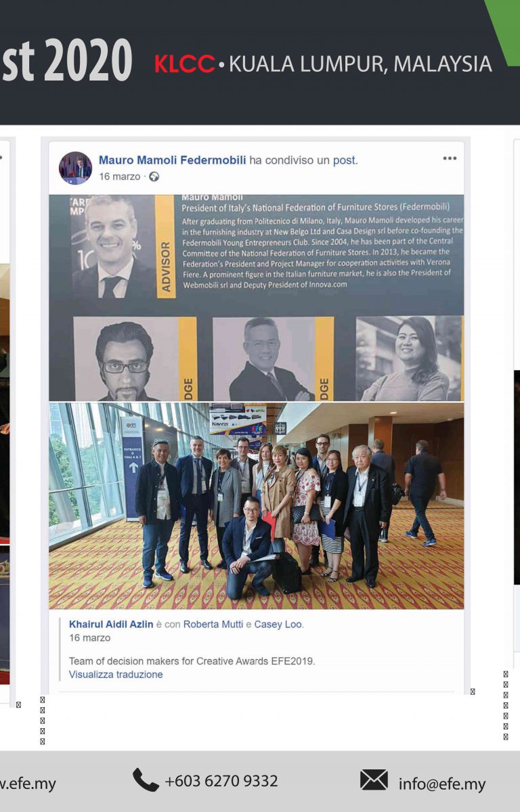The image size is (520, 812).
Task: Click the efe.my website address in the footer
Action: (x=28, y=784)
